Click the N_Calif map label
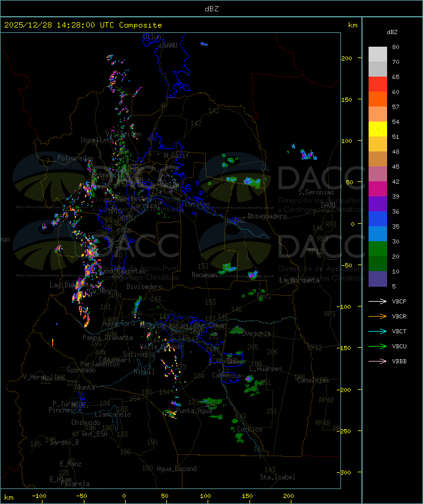The height and width of the screenshot is (504, 423). tap(176, 156)
